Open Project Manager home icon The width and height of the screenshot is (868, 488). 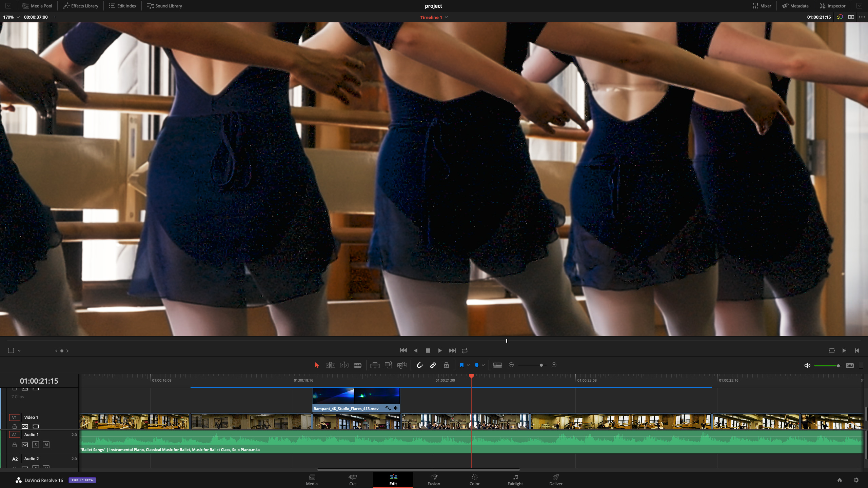coord(840,480)
